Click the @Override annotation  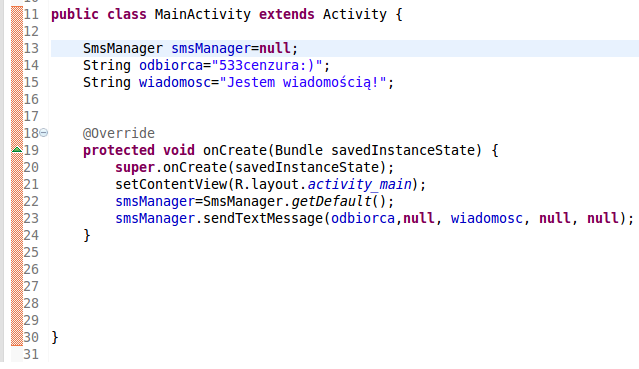coord(119,133)
